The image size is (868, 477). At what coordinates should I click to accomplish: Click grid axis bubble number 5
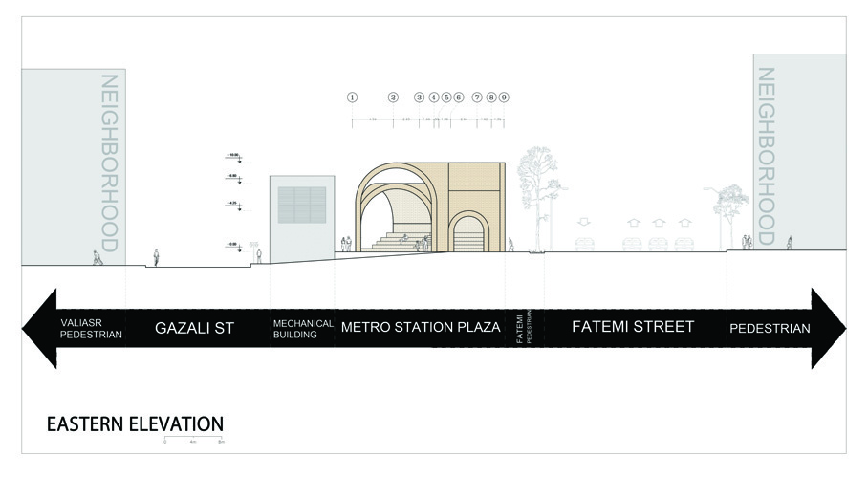(x=446, y=98)
